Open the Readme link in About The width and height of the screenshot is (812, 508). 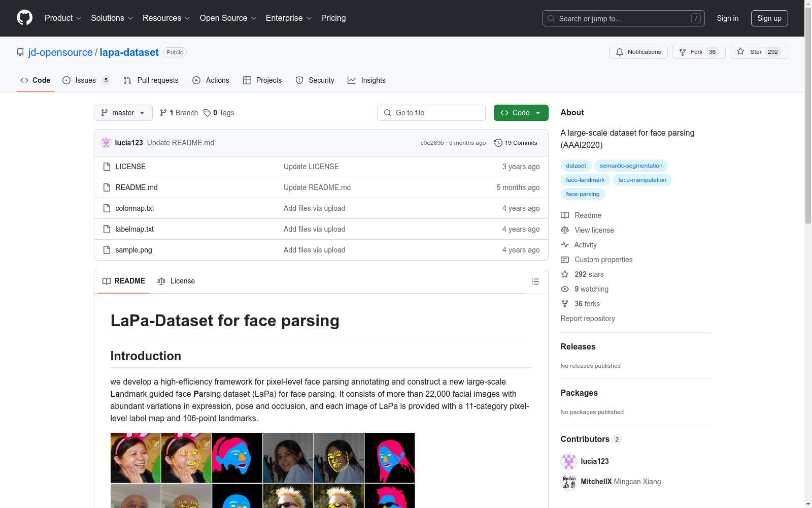(x=581, y=215)
